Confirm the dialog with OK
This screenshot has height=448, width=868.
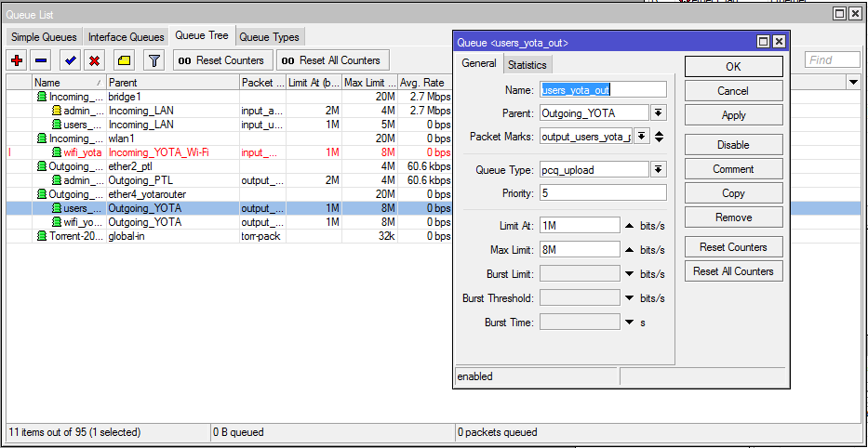733,66
